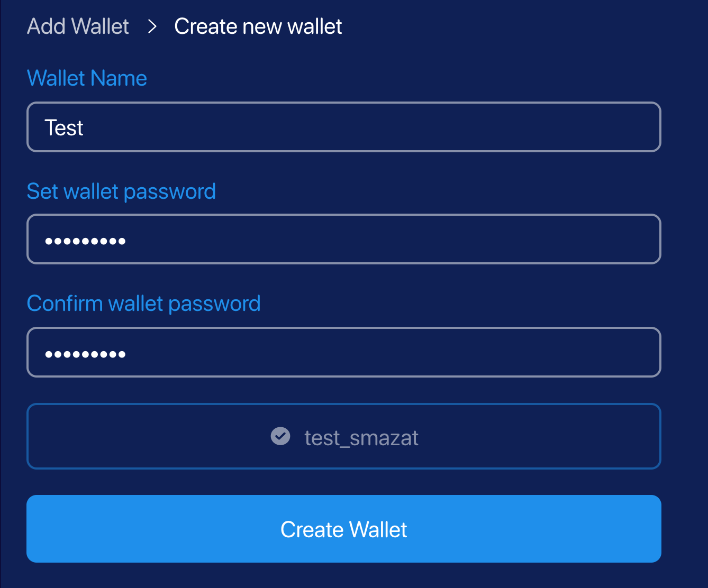Toggle the checkmark icon beside test_smazat

(280, 436)
